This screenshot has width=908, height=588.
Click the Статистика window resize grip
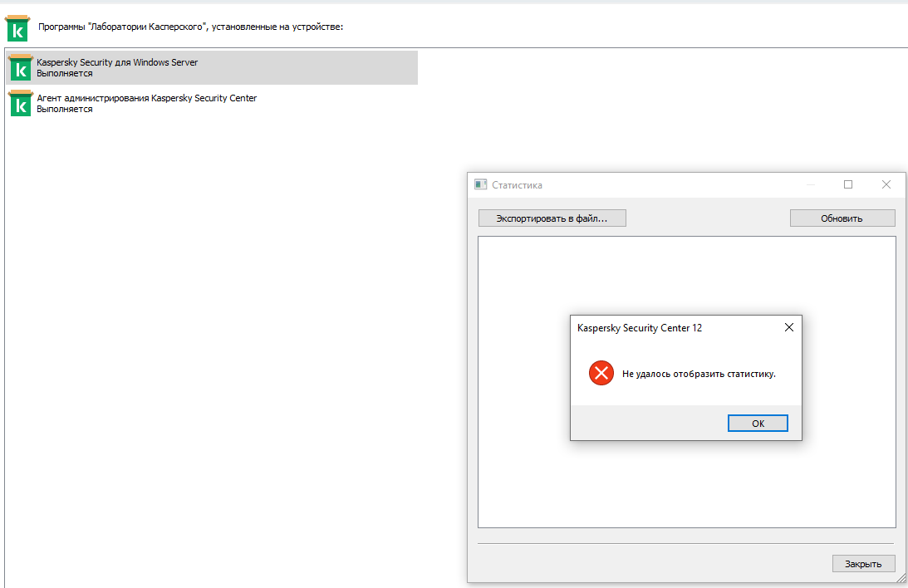point(901,577)
